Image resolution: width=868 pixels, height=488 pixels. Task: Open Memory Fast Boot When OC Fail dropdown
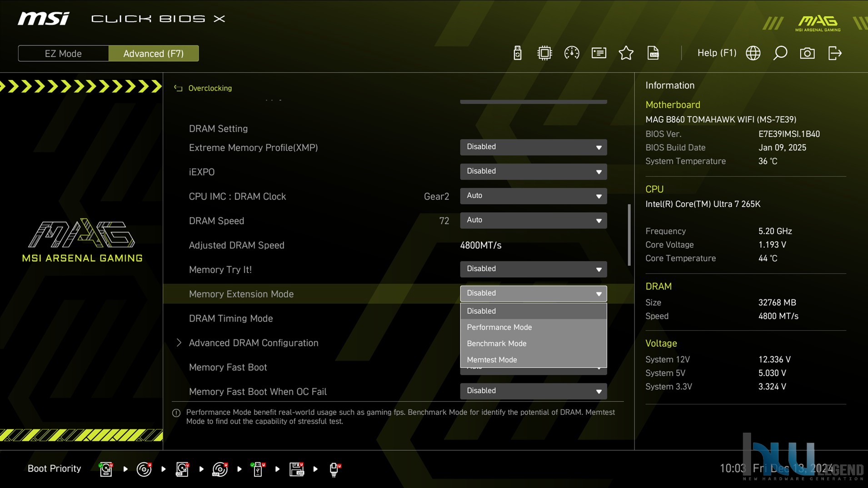pyautogui.click(x=533, y=391)
